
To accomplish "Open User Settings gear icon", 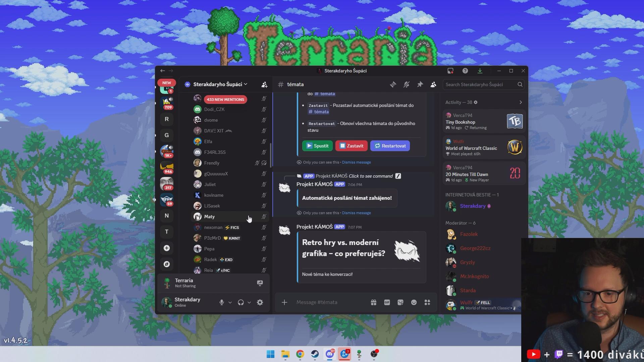I will point(260,302).
